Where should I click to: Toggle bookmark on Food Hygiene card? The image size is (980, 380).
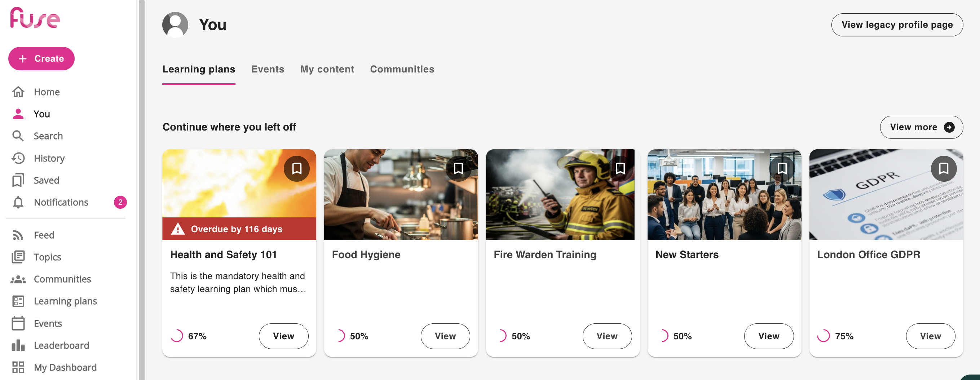pyautogui.click(x=458, y=168)
